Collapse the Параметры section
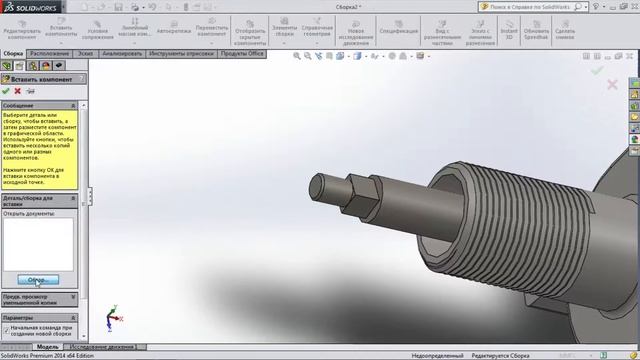 coord(73,318)
